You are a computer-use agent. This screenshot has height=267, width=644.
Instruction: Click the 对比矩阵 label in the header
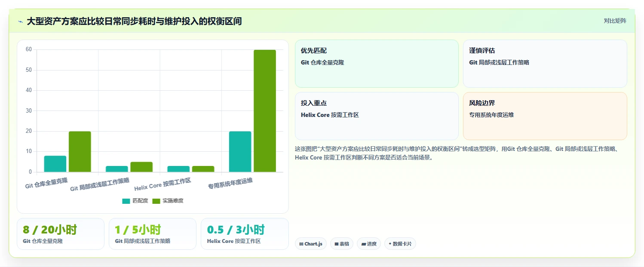(615, 21)
